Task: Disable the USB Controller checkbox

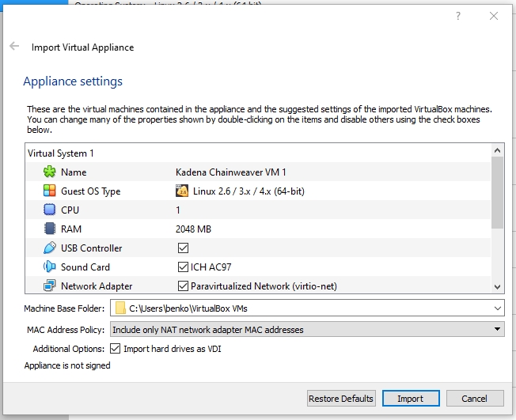Action: coord(183,248)
